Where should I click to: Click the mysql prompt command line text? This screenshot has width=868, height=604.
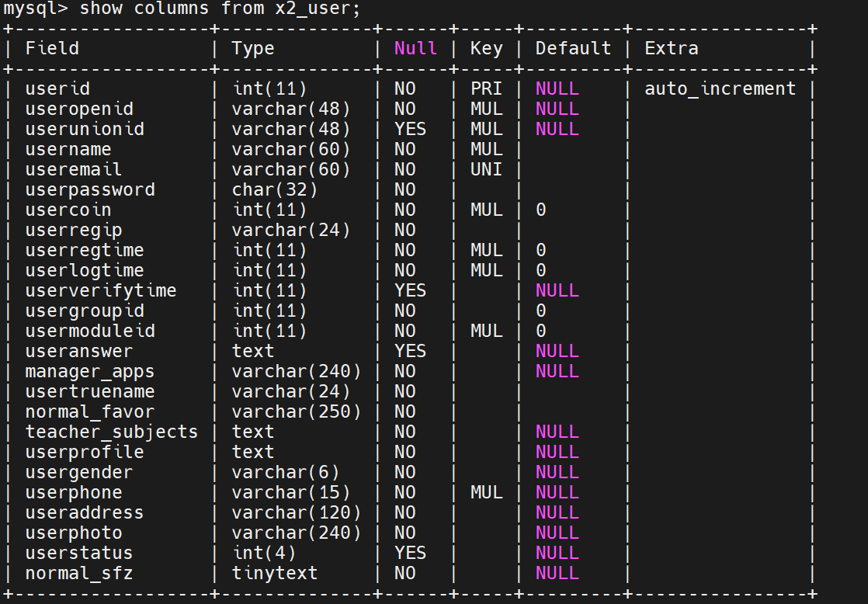click(x=182, y=9)
